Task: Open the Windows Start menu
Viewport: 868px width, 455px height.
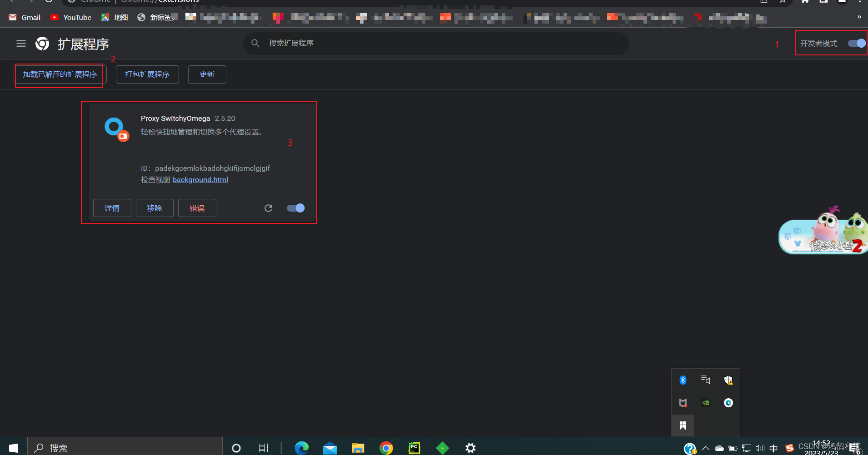Action: [x=14, y=448]
